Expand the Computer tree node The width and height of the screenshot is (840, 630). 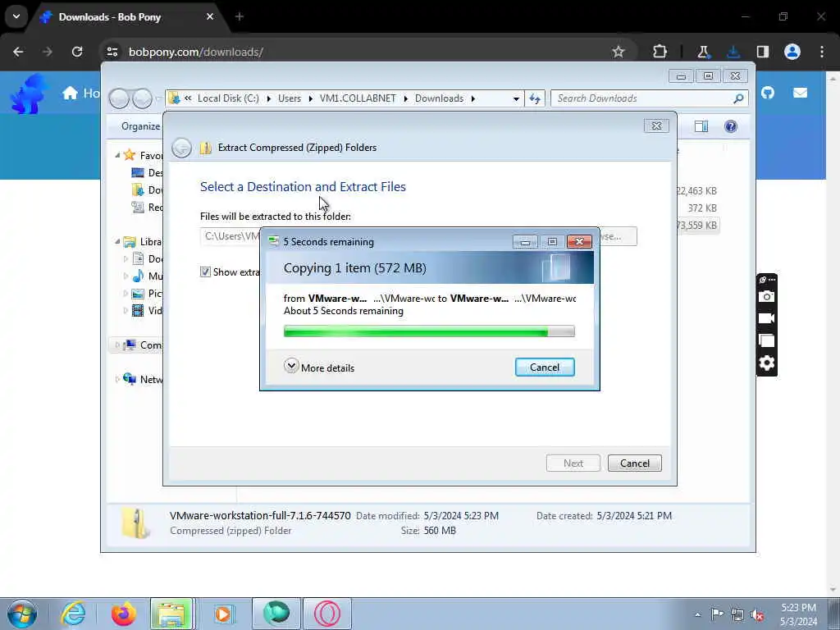117,345
